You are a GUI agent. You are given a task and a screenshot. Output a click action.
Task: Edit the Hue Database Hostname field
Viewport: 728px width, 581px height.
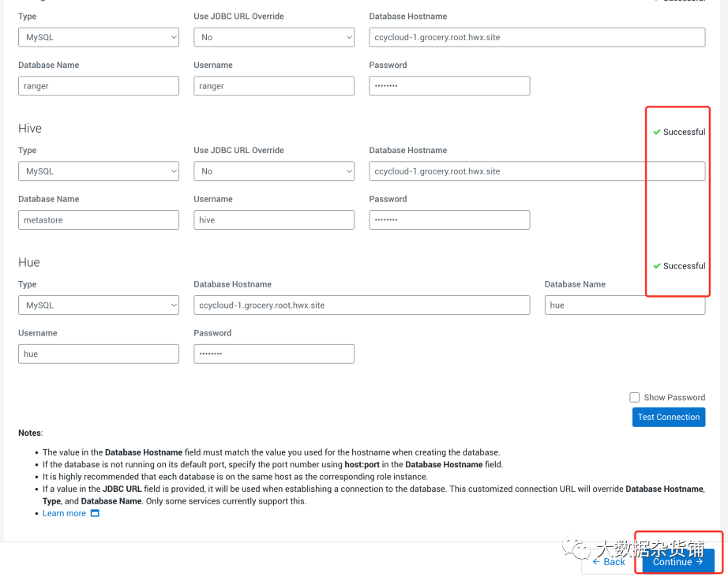(362, 305)
